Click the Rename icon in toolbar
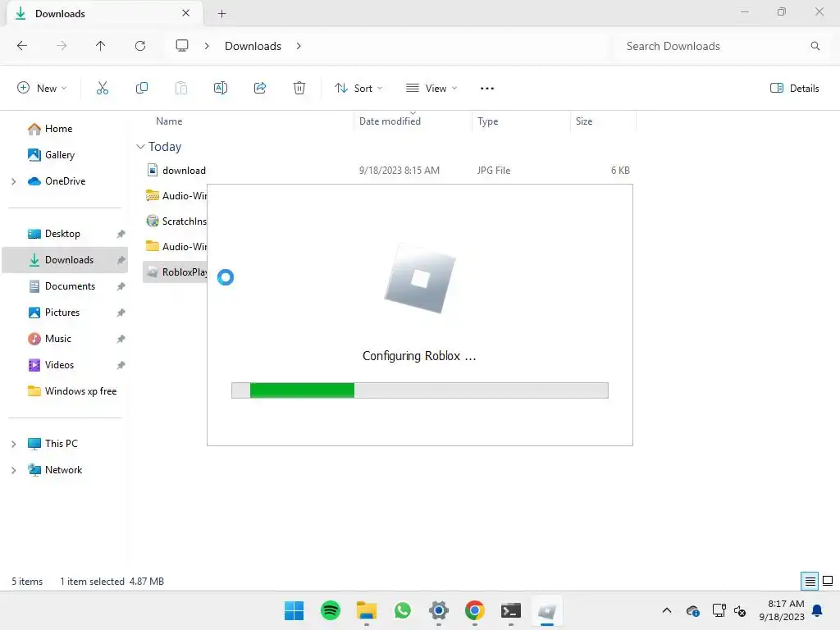 tap(221, 89)
